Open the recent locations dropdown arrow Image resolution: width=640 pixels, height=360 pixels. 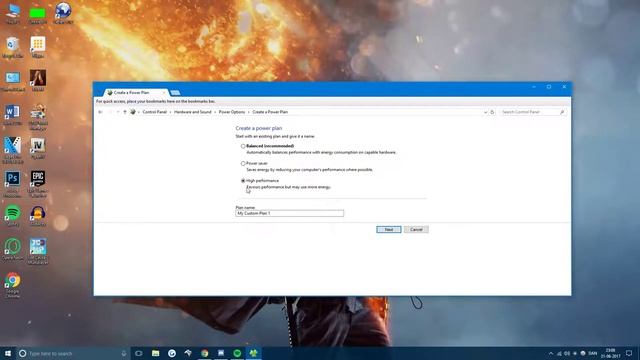click(x=118, y=112)
